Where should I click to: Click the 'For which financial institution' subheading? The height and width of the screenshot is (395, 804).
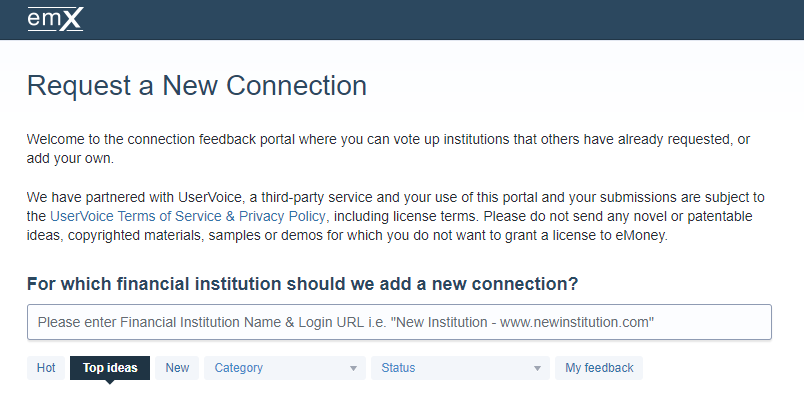pyautogui.click(x=303, y=284)
